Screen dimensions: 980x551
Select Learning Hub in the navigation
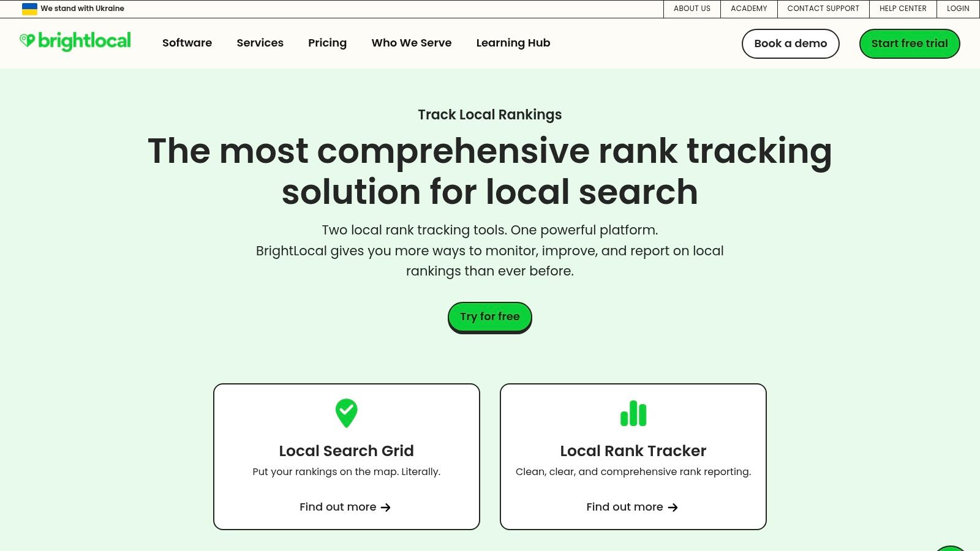click(x=513, y=43)
